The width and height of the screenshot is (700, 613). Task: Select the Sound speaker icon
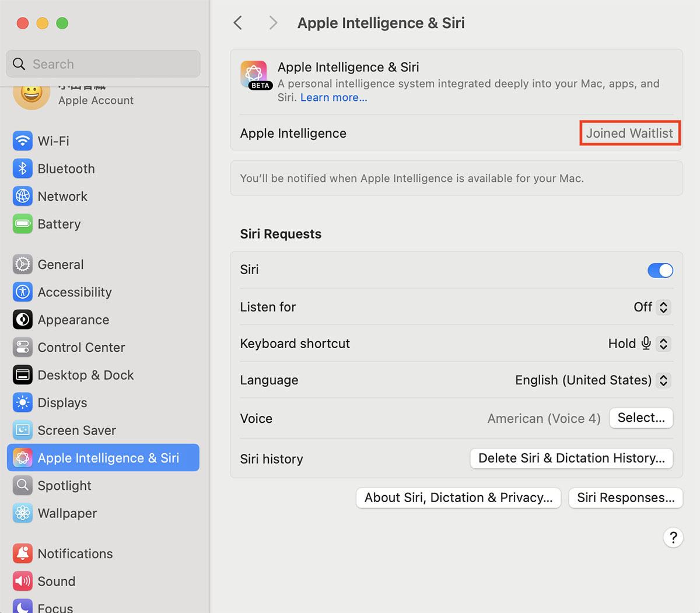23,582
